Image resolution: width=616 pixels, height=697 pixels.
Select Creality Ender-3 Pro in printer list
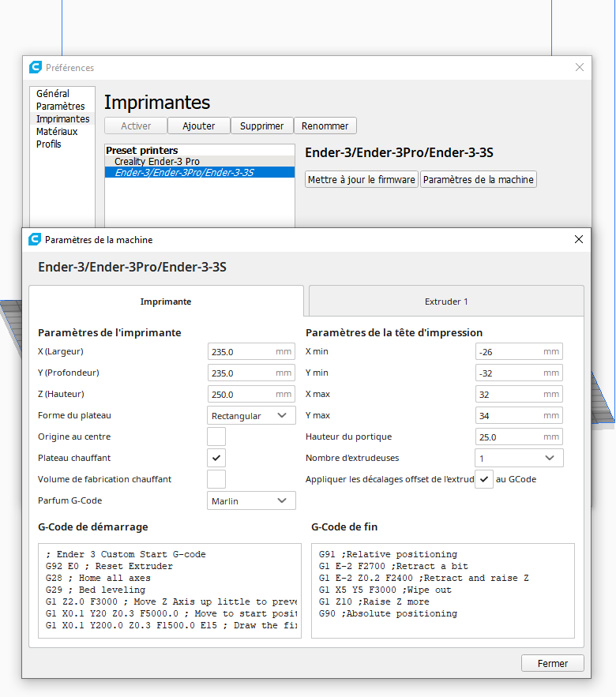pos(200,161)
